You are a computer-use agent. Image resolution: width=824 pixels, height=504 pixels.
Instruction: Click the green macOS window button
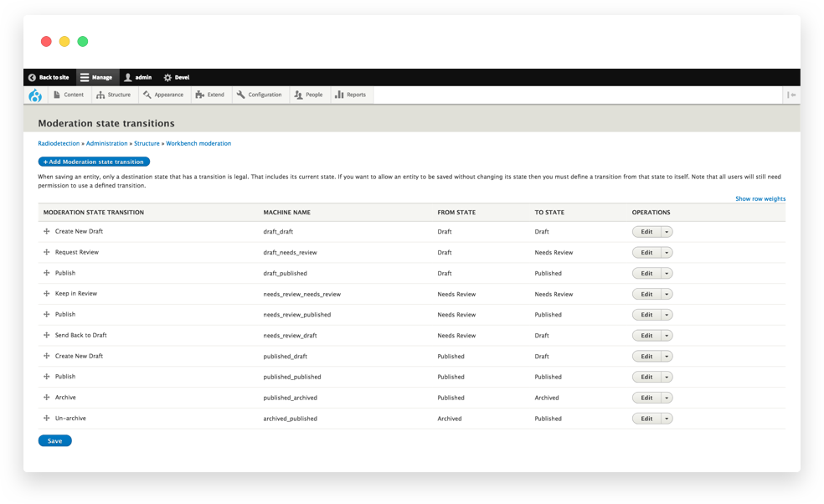tap(83, 42)
